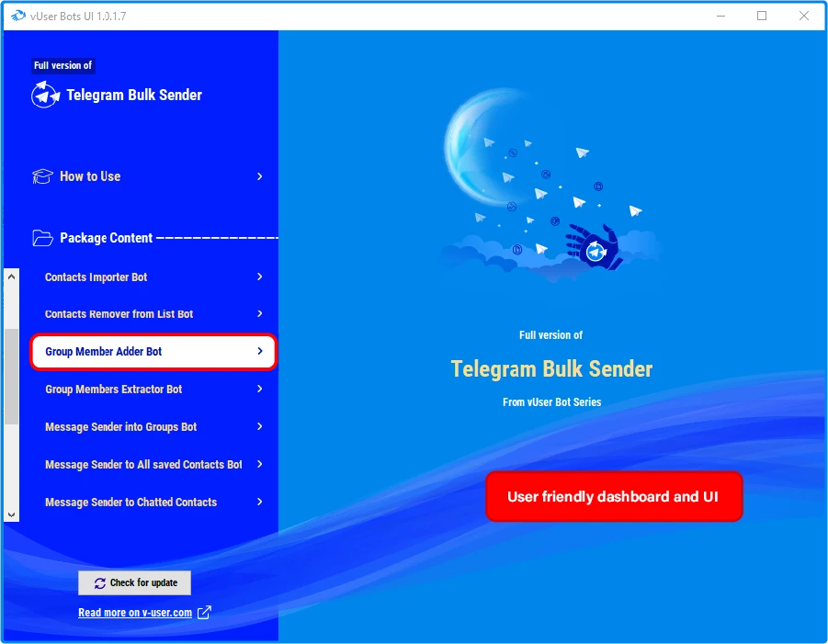
Task: Click the Package Content folder icon
Action: point(42,238)
